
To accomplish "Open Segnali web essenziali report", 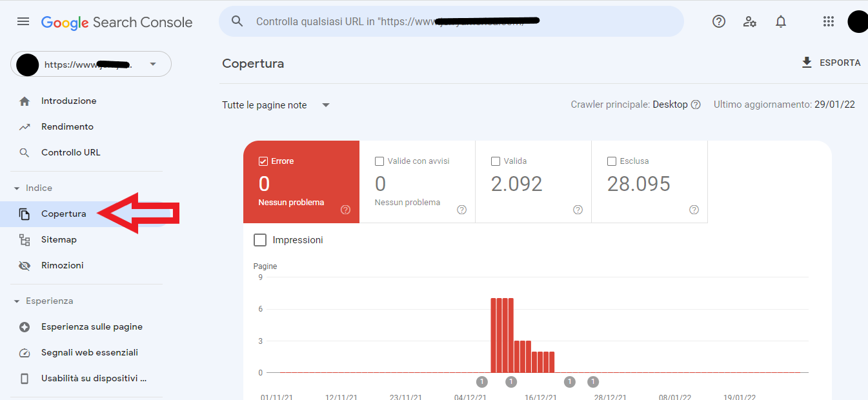I will pyautogui.click(x=89, y=353).
